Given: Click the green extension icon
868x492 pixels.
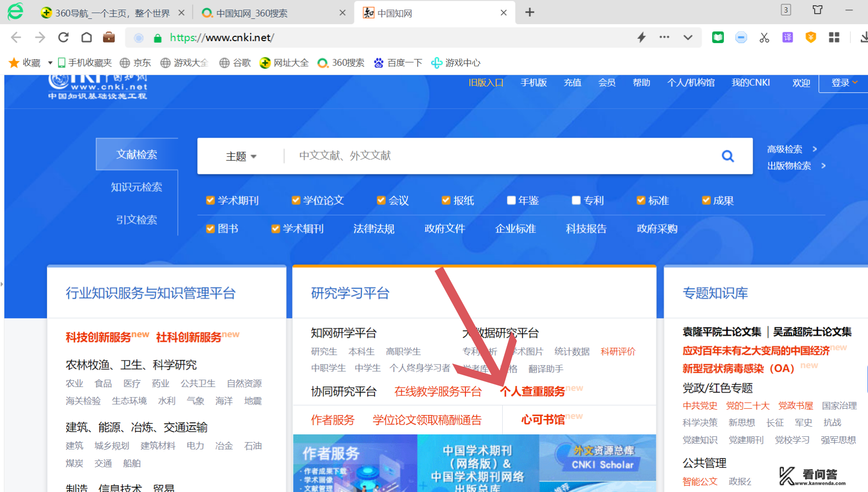Looking at the screenshot, I should (x=718, y=37).
